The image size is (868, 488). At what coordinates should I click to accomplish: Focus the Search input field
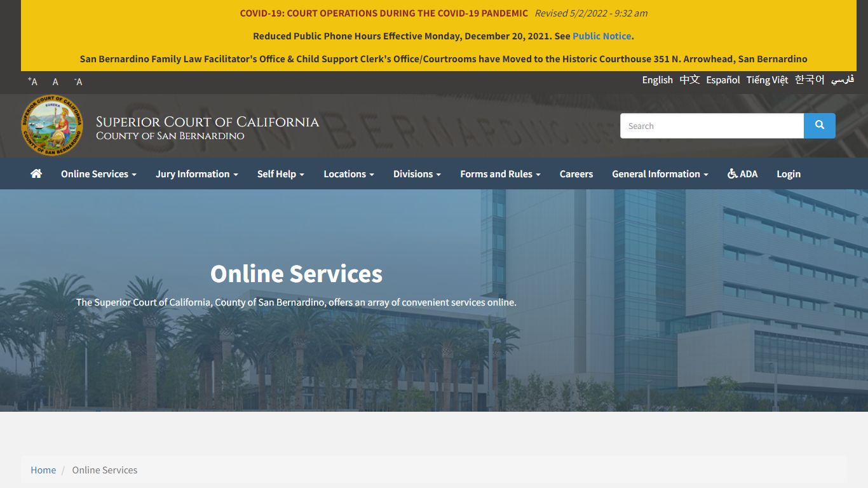[712, 126]
